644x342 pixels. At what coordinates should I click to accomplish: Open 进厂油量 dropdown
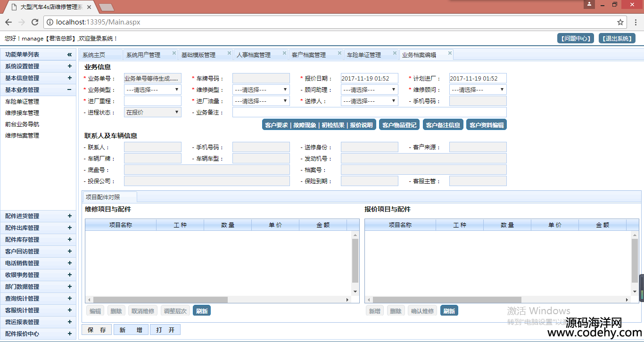[261, 101]
